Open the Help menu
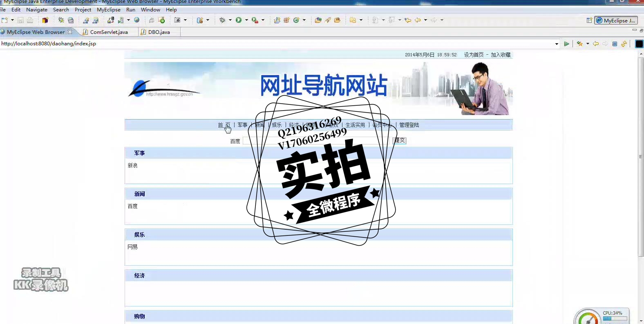644x324 pixels. (x=171, y=9)
